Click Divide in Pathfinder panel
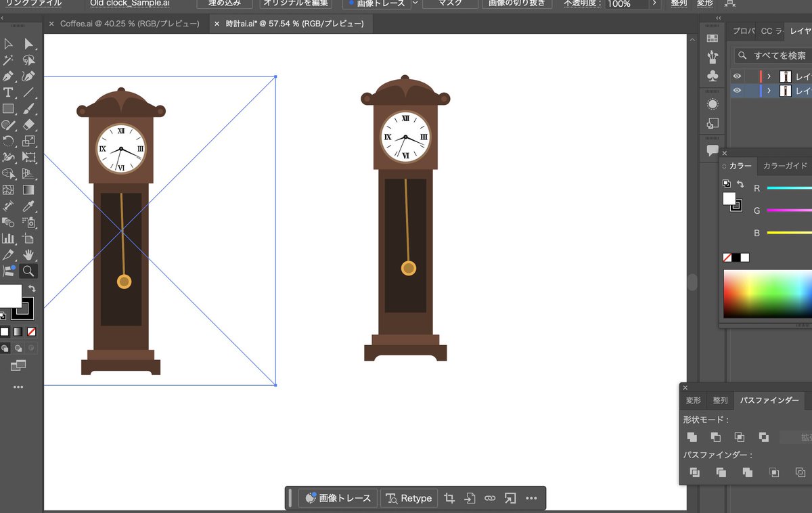 tap(694, 472)
